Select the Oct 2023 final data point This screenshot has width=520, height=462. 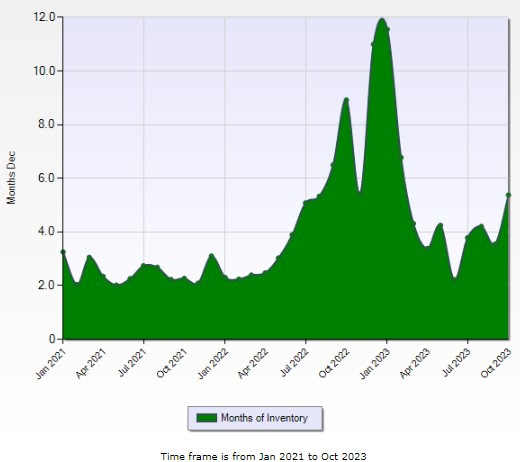[508, 195]
